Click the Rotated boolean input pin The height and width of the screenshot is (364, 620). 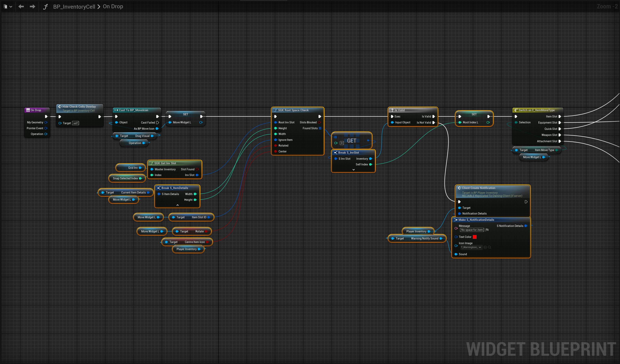coord(276,146)
